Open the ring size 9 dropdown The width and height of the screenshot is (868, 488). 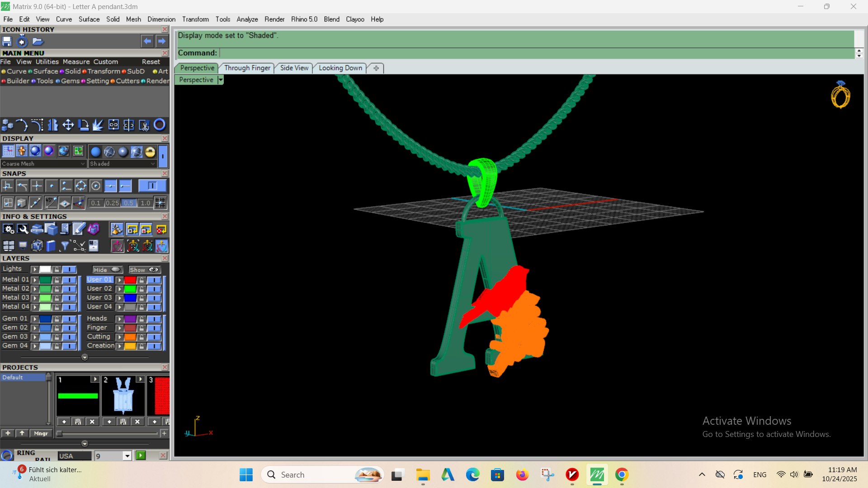point(127,456)
